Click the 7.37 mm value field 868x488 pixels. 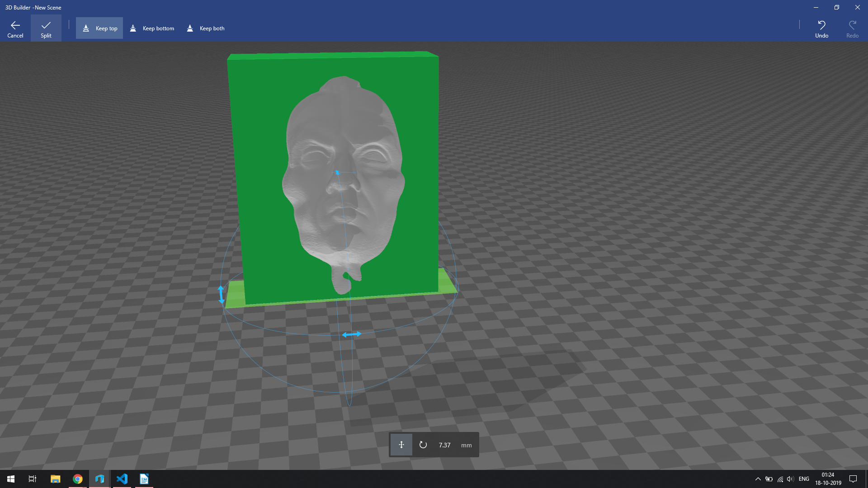(444, 445)
